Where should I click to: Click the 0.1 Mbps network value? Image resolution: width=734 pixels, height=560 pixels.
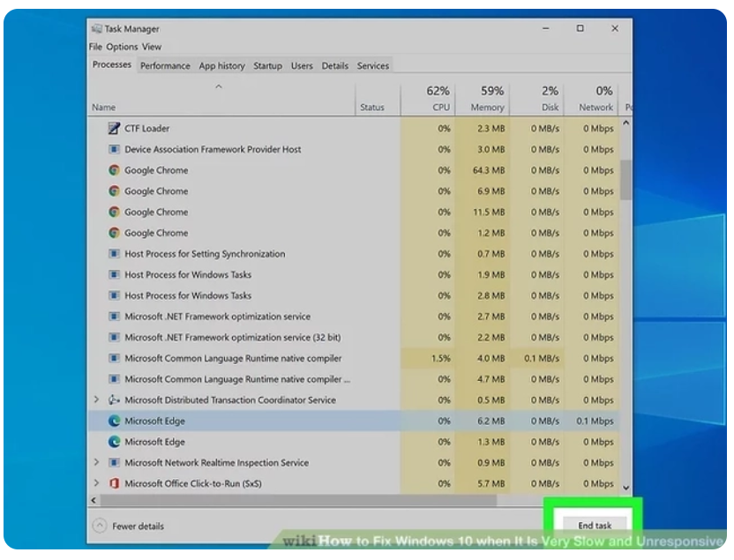click(x=595, y=421)
